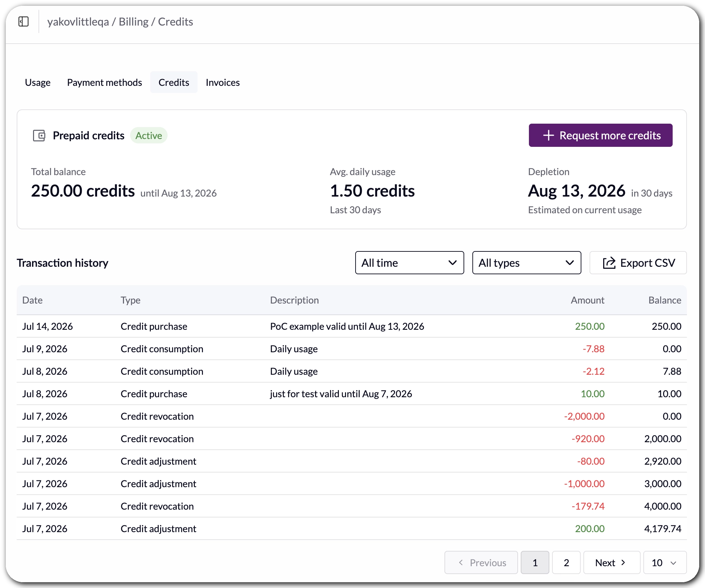Click the Previous page chevron arrow
The image size is (705, 588).
(x=461, y=562)
